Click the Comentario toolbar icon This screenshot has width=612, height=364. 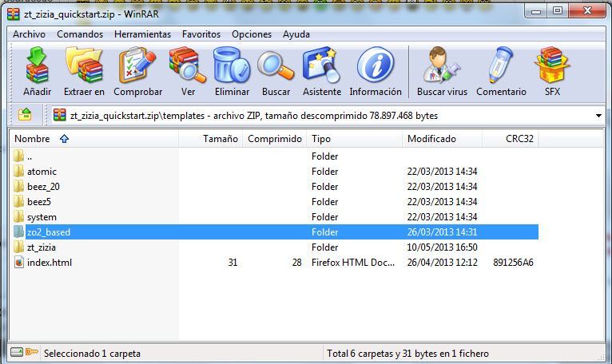501,65
